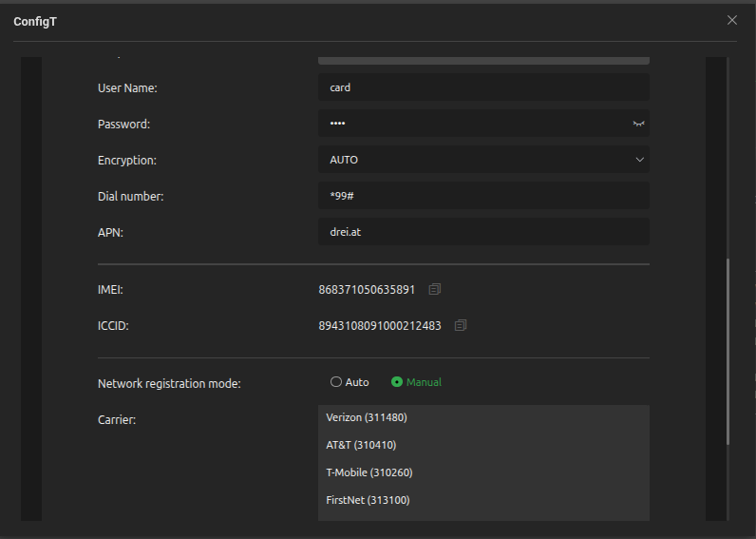This screenshot has width=756, height=539.
Task: Click the Network registration mode label
Action: click(x=169, y=384)
